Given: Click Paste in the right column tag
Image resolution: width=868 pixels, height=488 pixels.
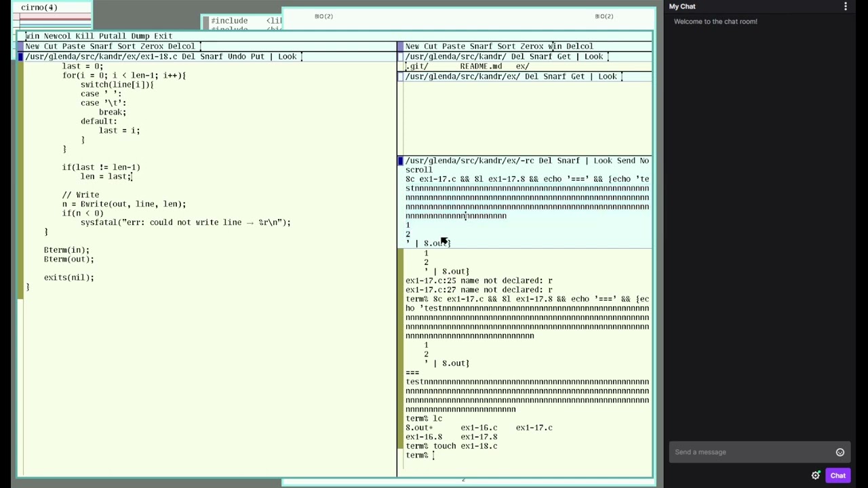Looking at the screenshot, I should (454, 46).
